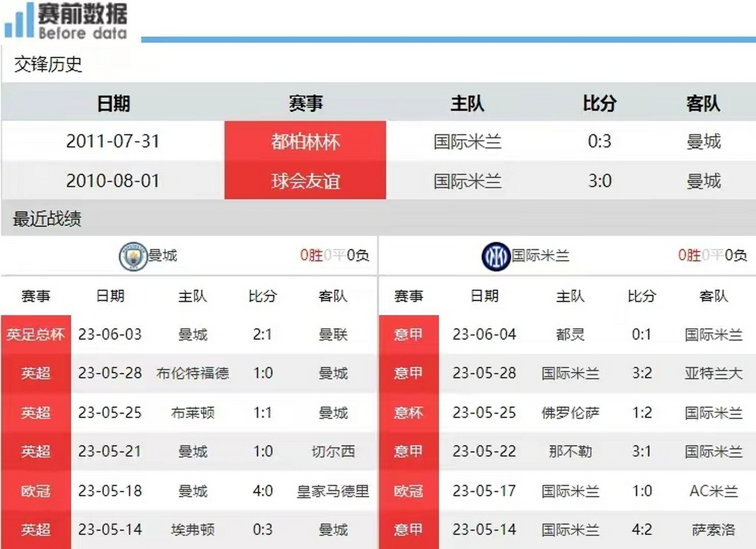
Task: Click the 1:1 score for 布莱顿
Action: 262,413
